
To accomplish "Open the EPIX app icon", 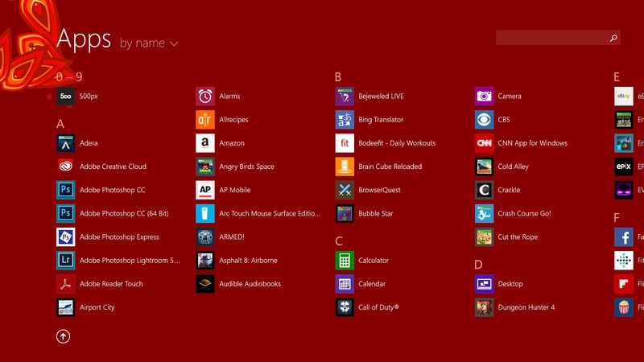I will (623, 167).
